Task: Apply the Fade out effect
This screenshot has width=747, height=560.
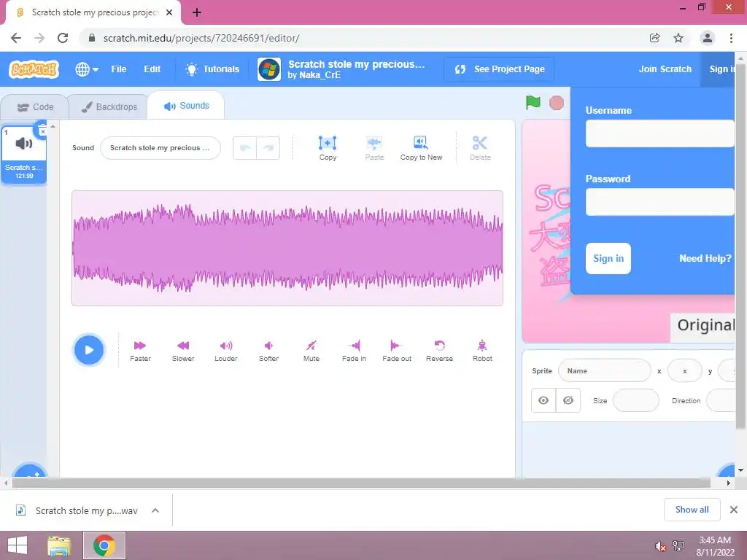Action: click(x=397, y=351)
